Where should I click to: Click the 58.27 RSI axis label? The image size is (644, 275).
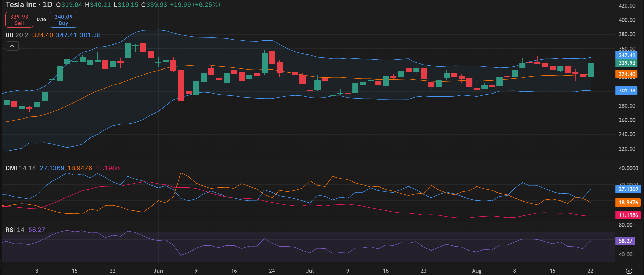tap(625, 241)
